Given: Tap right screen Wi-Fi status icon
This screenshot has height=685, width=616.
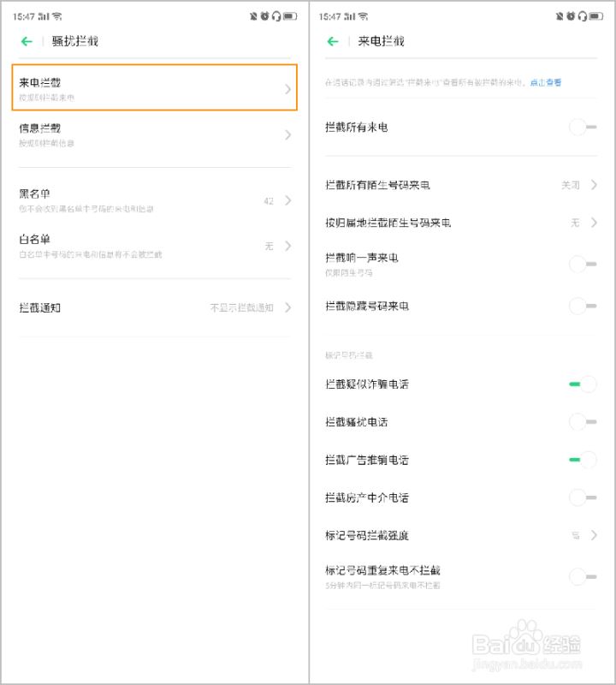Looking at the screenshot, I should [364, 16].
